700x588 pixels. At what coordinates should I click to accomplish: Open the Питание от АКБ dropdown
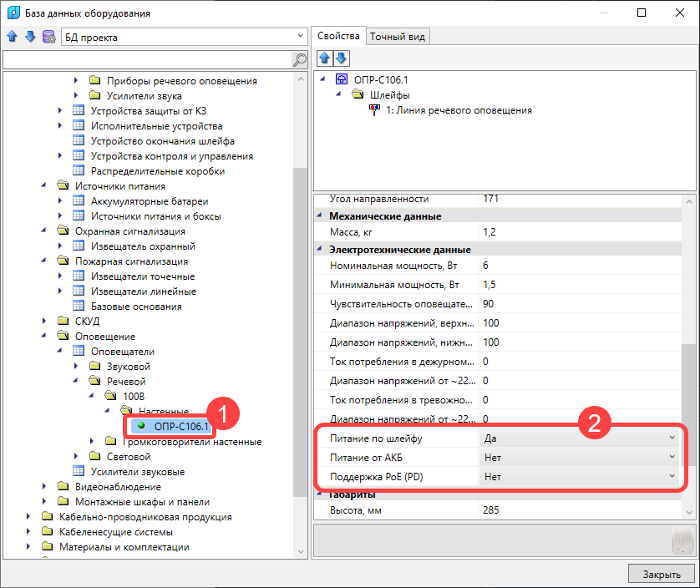pos(672,457)
